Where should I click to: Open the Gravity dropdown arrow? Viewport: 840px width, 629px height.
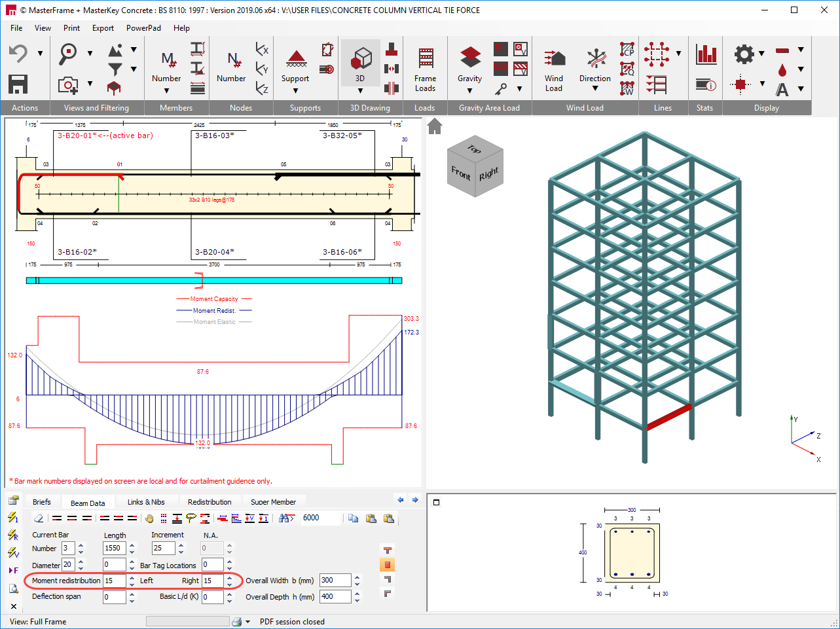469,91
